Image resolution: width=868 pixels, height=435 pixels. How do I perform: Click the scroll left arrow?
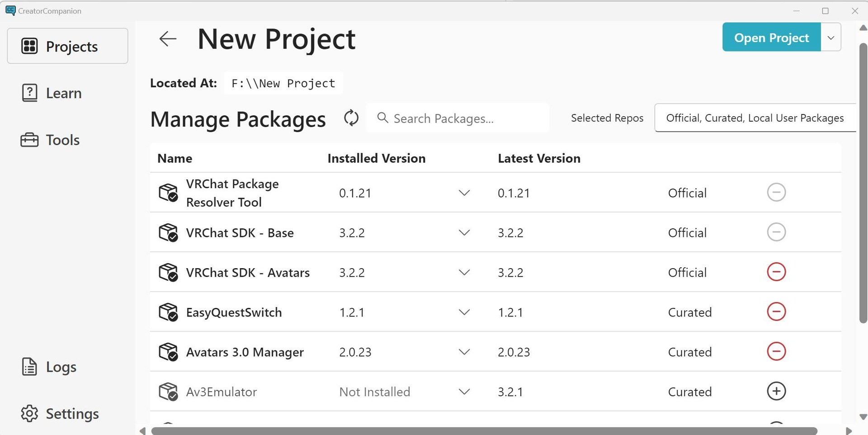142,431
